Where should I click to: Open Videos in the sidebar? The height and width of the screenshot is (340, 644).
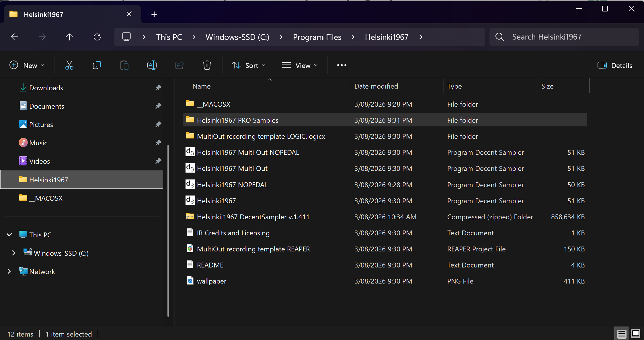click(x=40, y=161)
